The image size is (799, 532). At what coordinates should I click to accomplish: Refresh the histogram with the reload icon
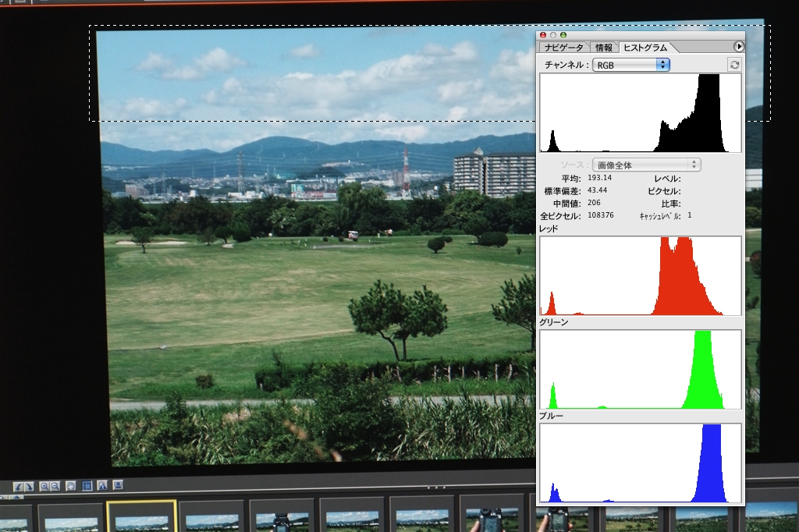733,65
